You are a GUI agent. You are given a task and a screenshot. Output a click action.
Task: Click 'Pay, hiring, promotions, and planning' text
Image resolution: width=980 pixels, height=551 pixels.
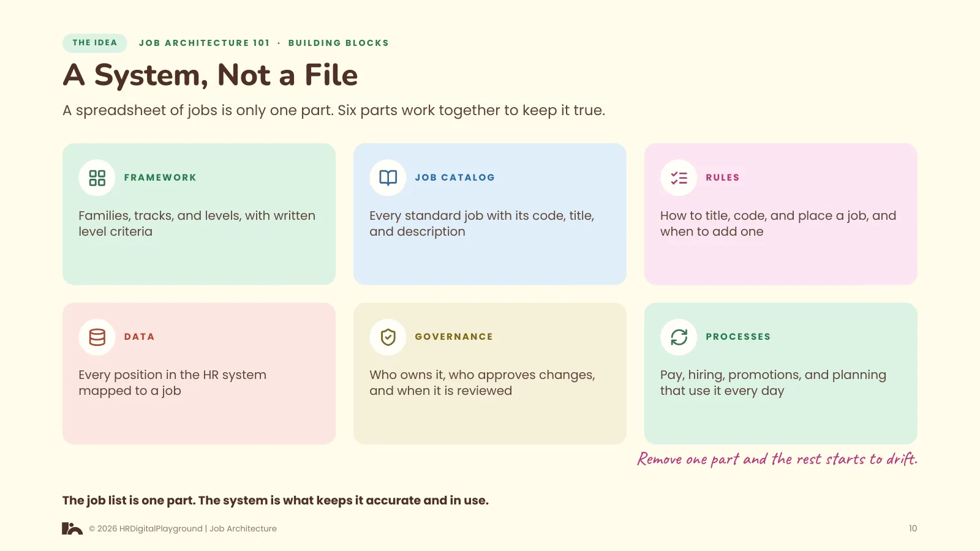[773, 383]
